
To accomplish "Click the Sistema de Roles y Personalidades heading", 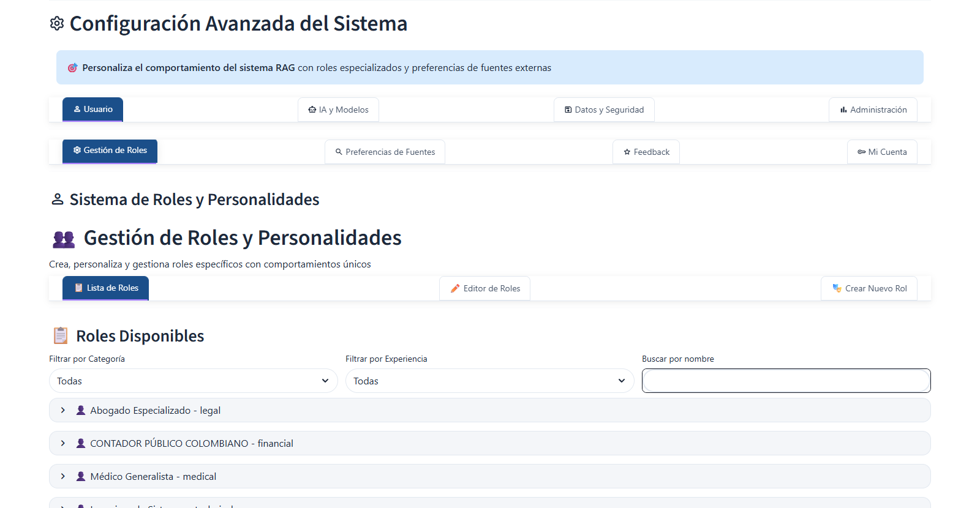I will click(x=194, y=200).
